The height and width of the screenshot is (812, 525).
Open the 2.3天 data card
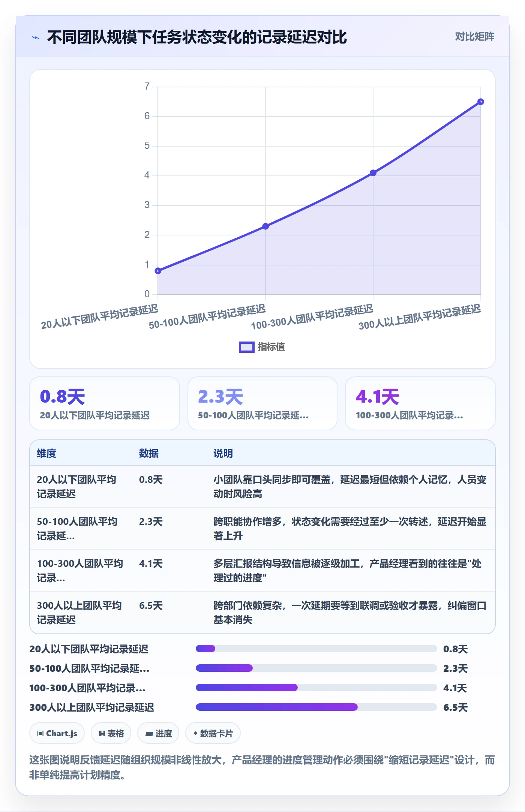click(262, 403)
